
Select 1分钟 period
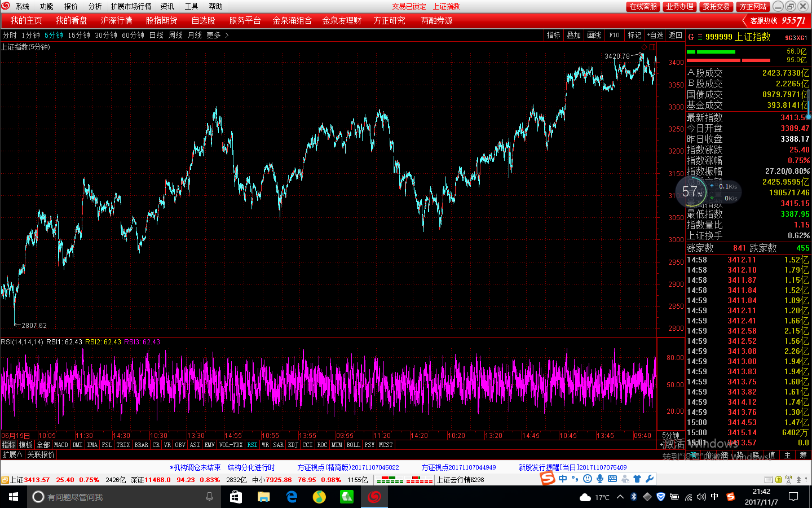coord(30,35)
